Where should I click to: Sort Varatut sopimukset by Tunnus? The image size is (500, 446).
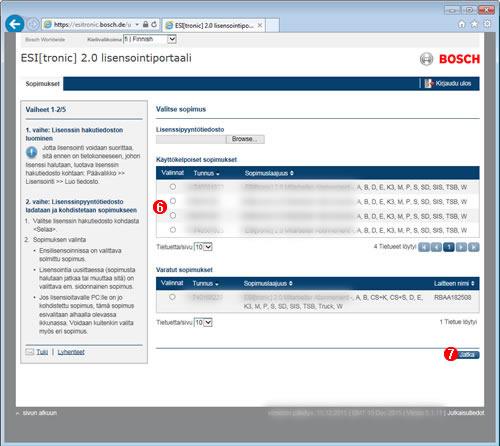[x=205, y=284]
